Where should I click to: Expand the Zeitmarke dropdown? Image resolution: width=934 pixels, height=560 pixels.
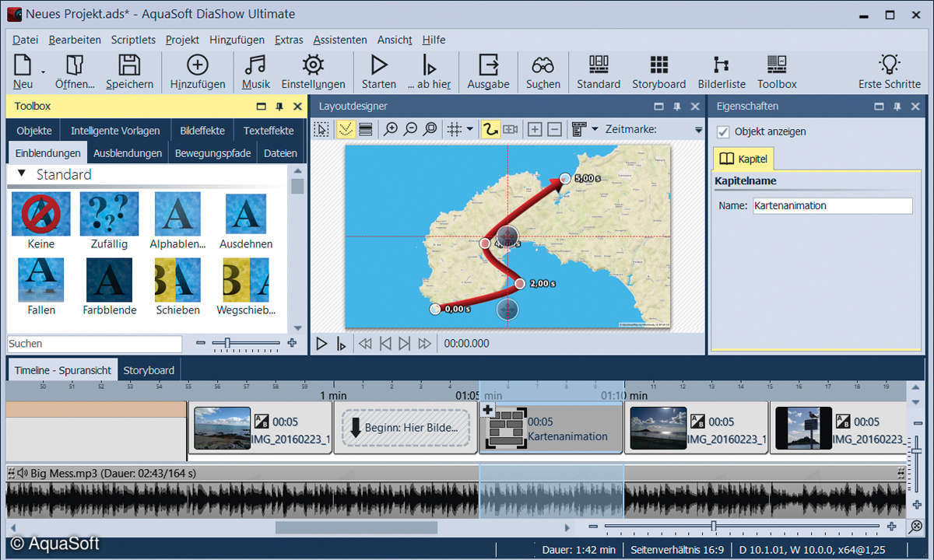click(x=698, y=130)
